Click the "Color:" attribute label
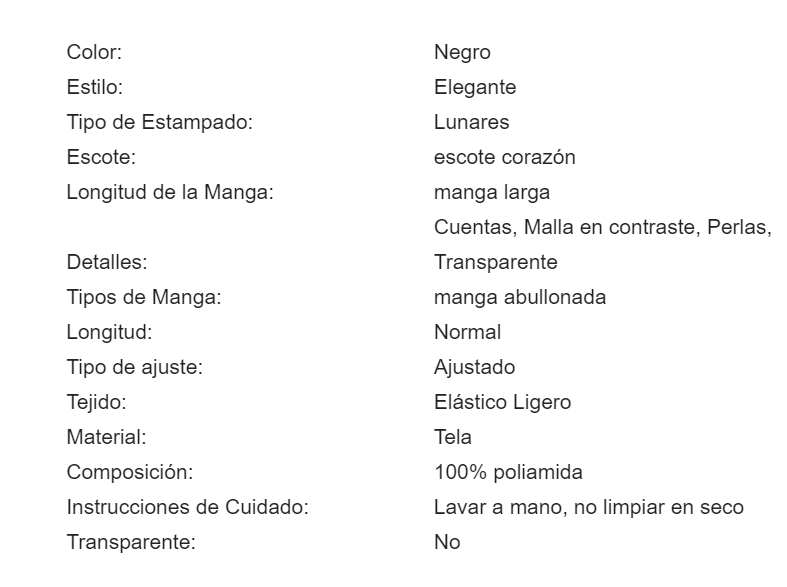This screenshot has width=787, height=587. (94, 52)
